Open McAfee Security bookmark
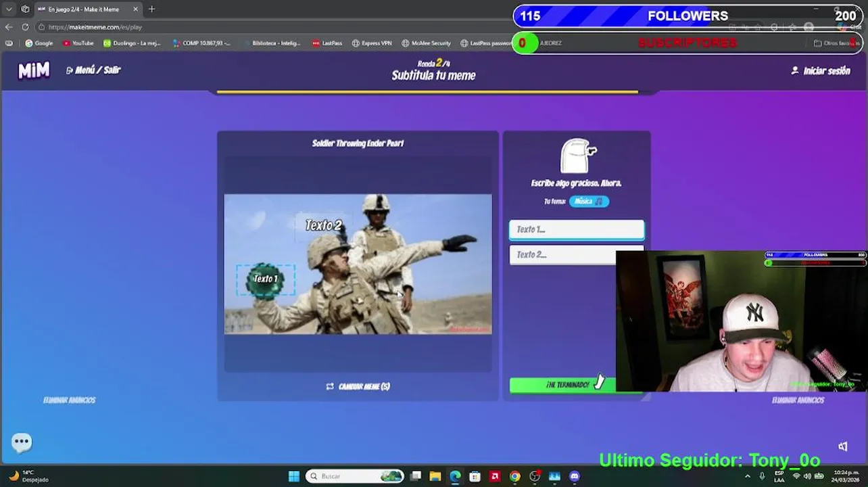The height and width of the screenshot is (487, 868). click(x=426, y=43)
